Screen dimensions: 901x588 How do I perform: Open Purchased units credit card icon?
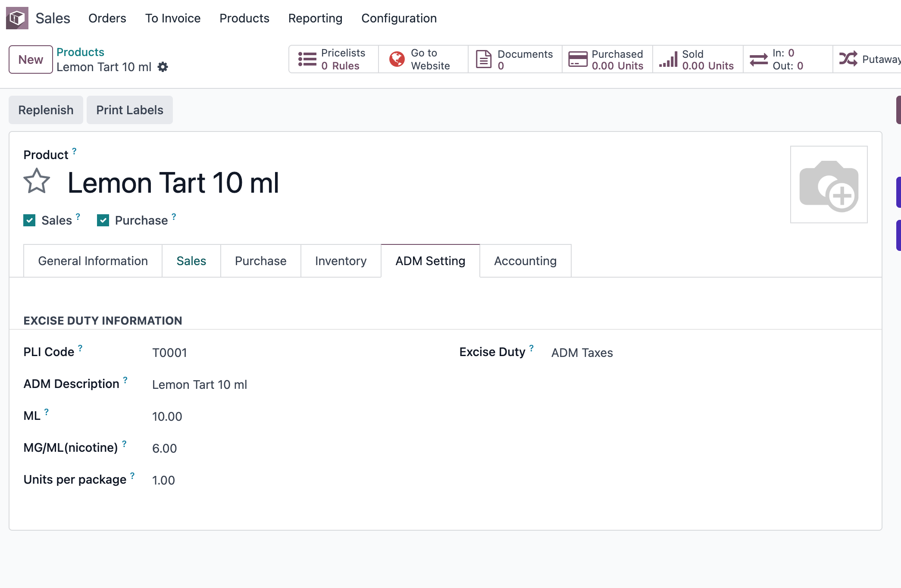coord(578,59)
